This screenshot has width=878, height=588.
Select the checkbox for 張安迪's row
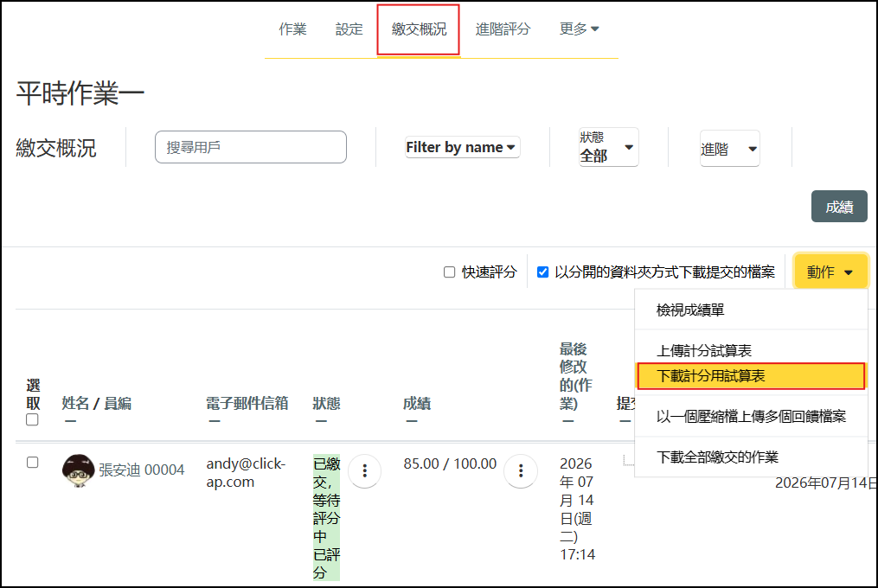click(33, 462)
